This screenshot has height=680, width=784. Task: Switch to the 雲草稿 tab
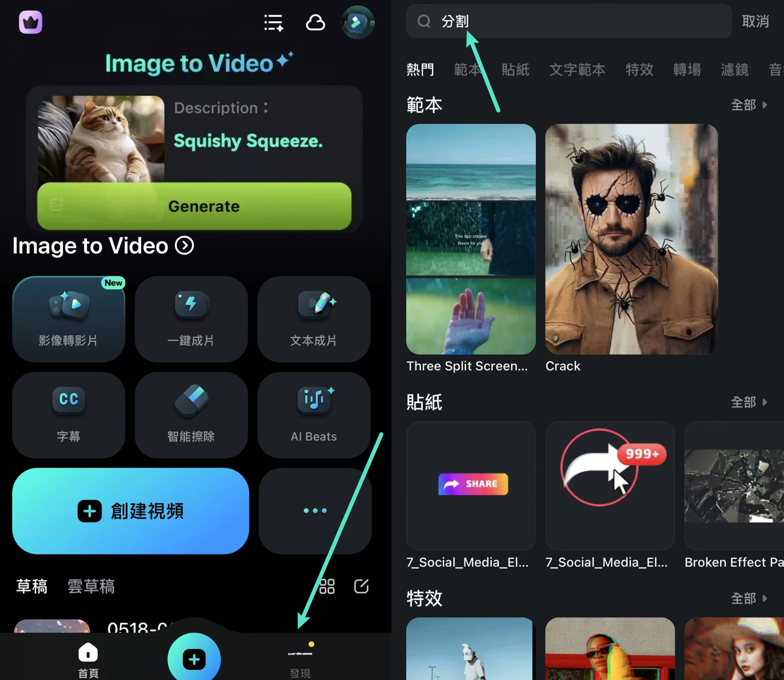91,586
